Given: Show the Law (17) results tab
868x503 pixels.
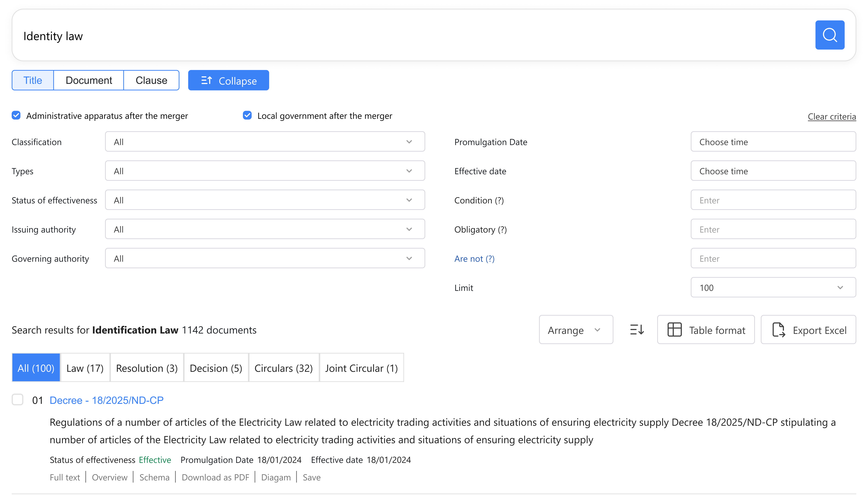Looking at the screenshot, I should (85, 368).
